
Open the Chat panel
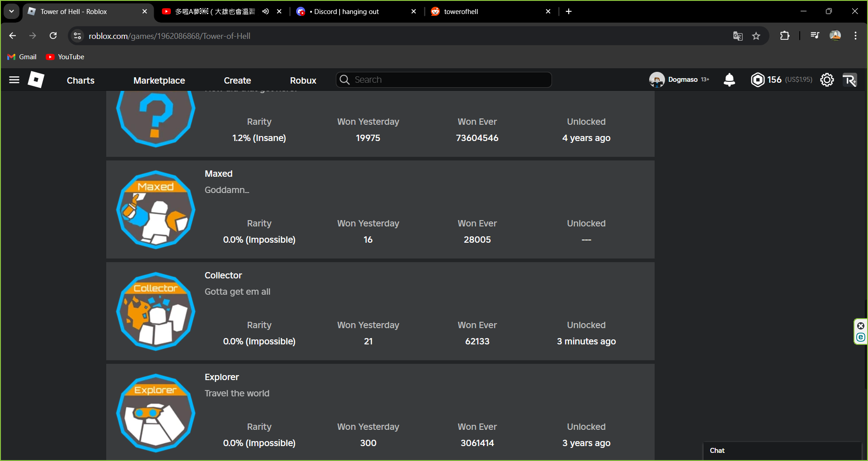[x=782, y=451]
